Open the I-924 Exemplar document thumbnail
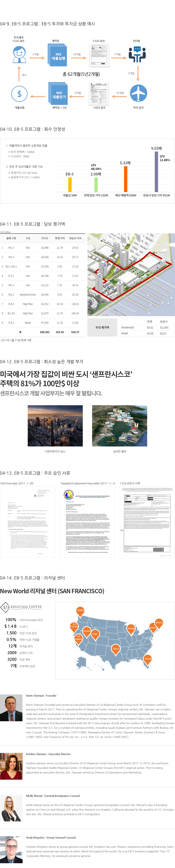The height and width of the screenshot is (868, 175). tap(28, 522)
